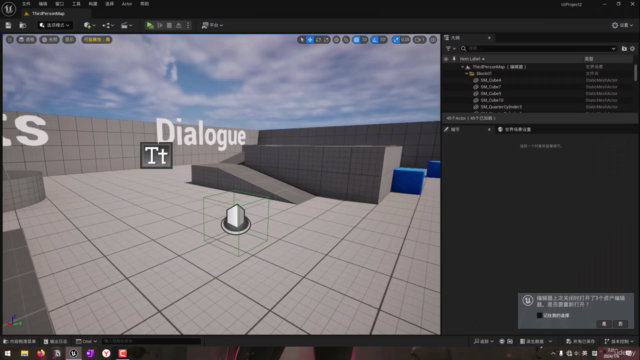Start Play in Editor with green play button
This screenshot has width=640, height=360.
point(150,25)
